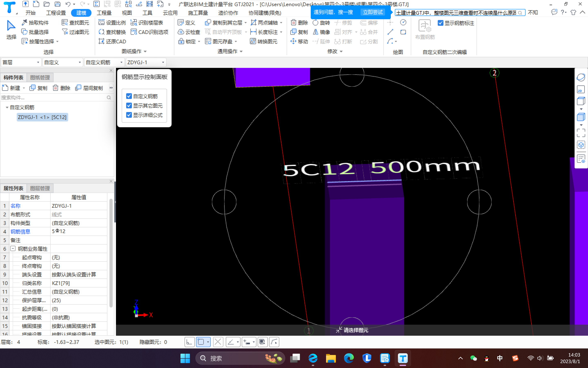Click the summary calculate Σ icon
Screen dimensions: 588x368
point(96,4)
